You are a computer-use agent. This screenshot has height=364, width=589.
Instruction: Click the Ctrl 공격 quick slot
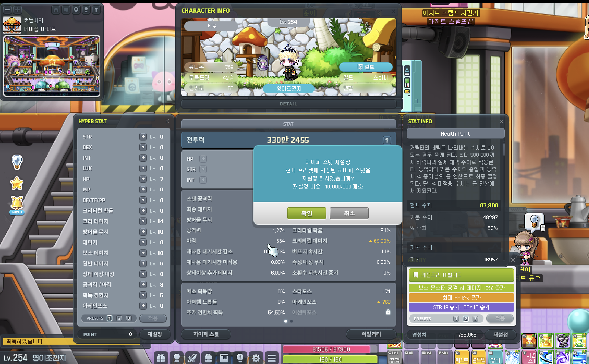(x=394, y=357)
